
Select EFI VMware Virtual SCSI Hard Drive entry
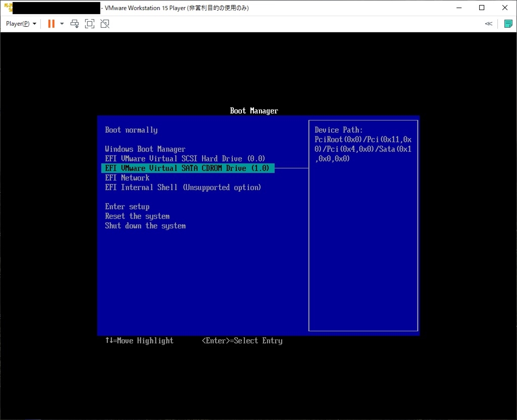pyautogui.click(x=185, y=159)
